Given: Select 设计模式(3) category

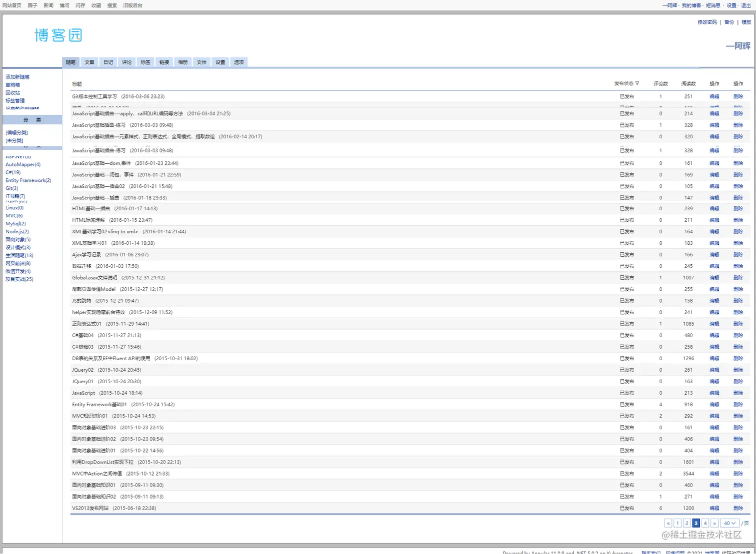Looking at the screenshot, I should point(18,248).
